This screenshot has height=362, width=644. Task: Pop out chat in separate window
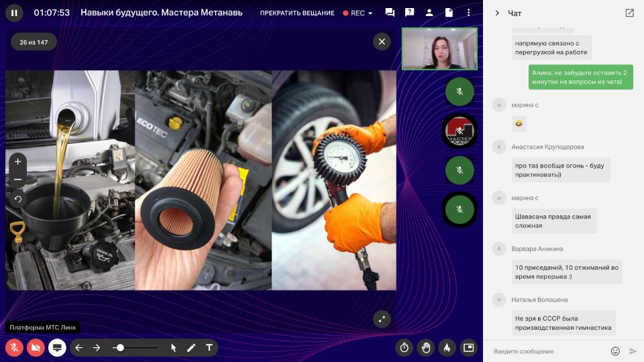(629, 13)
